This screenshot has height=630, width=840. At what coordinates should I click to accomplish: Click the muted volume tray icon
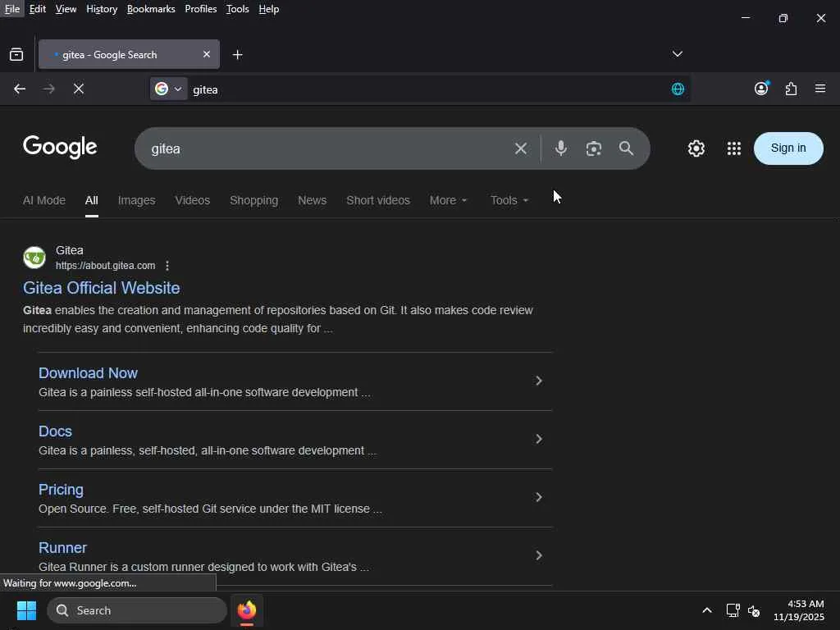click(755, 610)
